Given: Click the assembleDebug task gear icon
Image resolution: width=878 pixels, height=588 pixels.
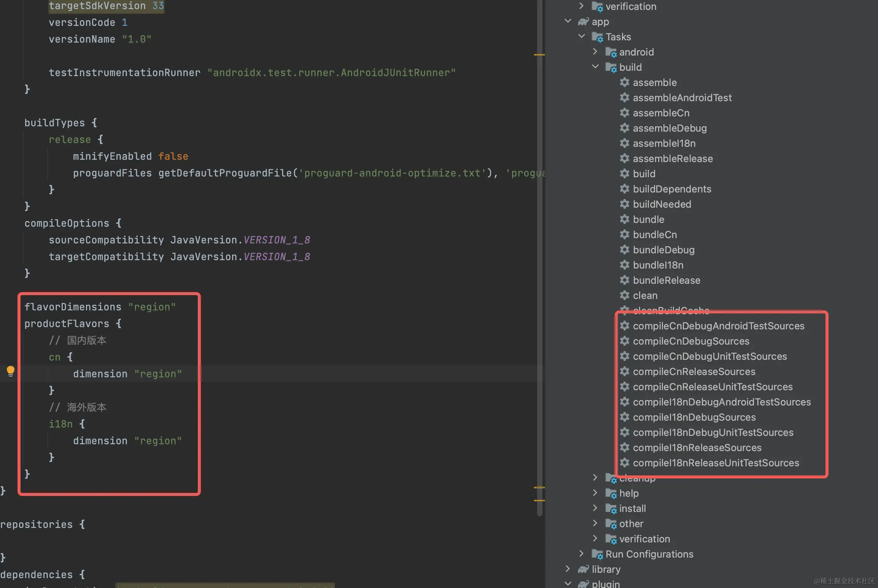Looking at the screenshot, I should (624, 128).
